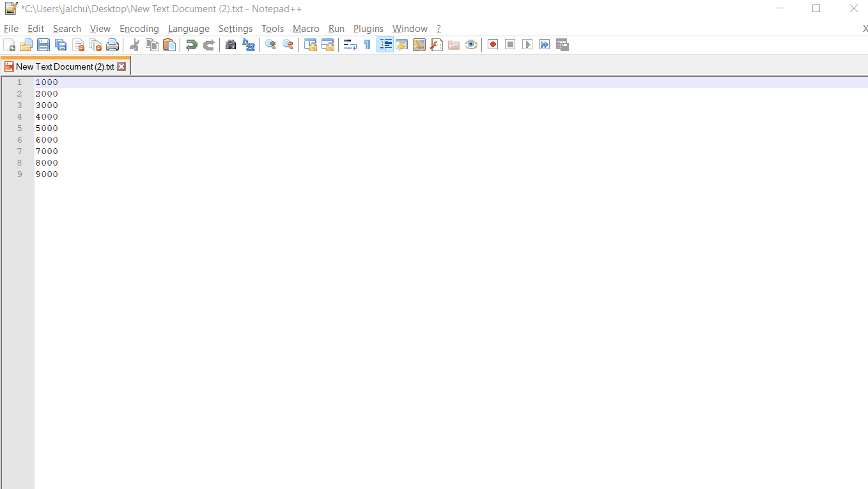Click the Cut scissors icon
Image resolution: width=868 pixels, height=489 pixels.
(x=134, y=45)
